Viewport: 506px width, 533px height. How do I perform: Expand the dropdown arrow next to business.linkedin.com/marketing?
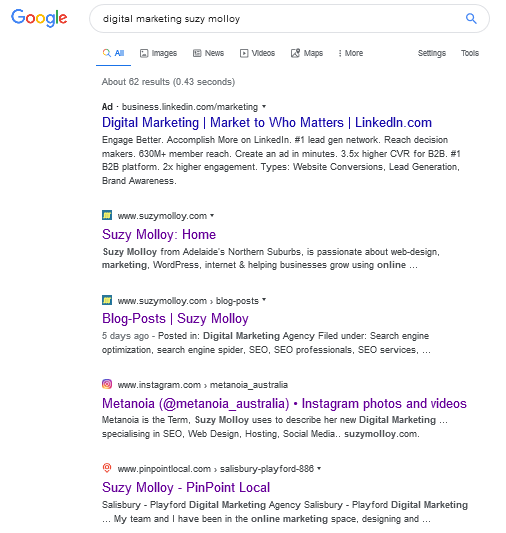[x=264, y=107]
